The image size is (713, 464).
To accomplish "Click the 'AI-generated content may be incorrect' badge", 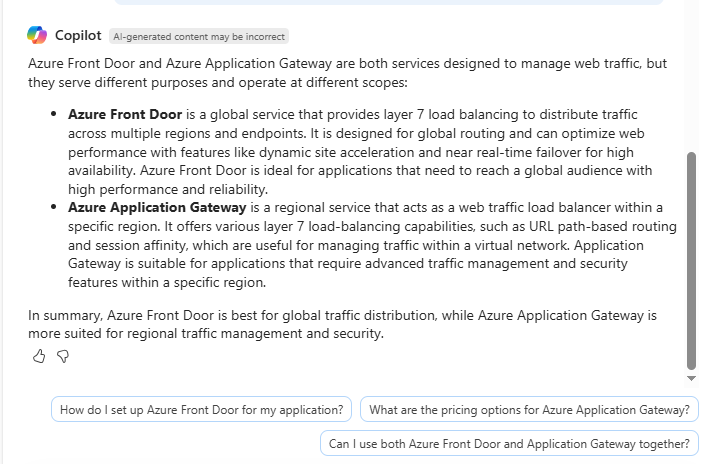I will tap(199, 36).
